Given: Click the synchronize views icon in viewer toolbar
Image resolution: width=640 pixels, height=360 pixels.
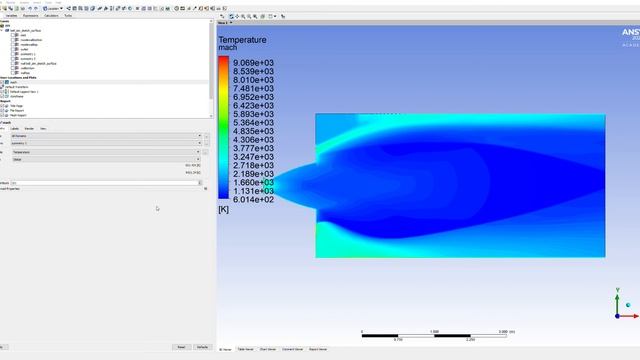Looking at the screenshot, I should pyautogui.click(x=283, y=16).
